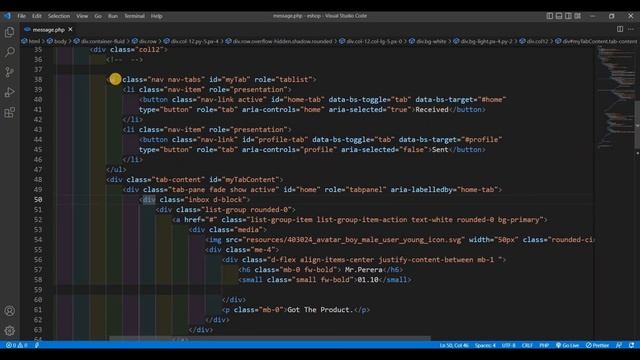This screenshot has width=640, height=360.
Task: Change encoding via UTF-8 indicator
Action: [x=509, y=345]
